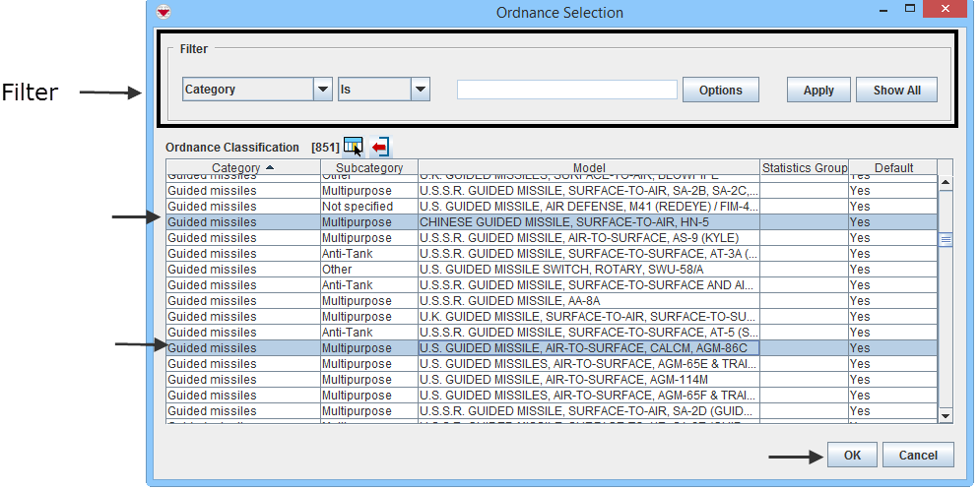Viewport: 980px width, 490px height.
Task: Cancel the ordnance selection
Action: point(917,455)
